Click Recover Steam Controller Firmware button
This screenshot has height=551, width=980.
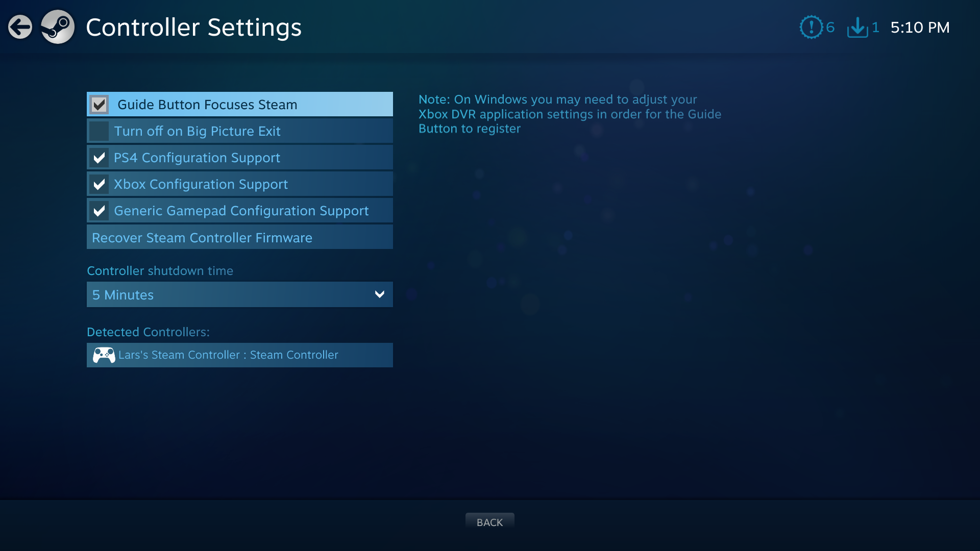pos(239,237)
